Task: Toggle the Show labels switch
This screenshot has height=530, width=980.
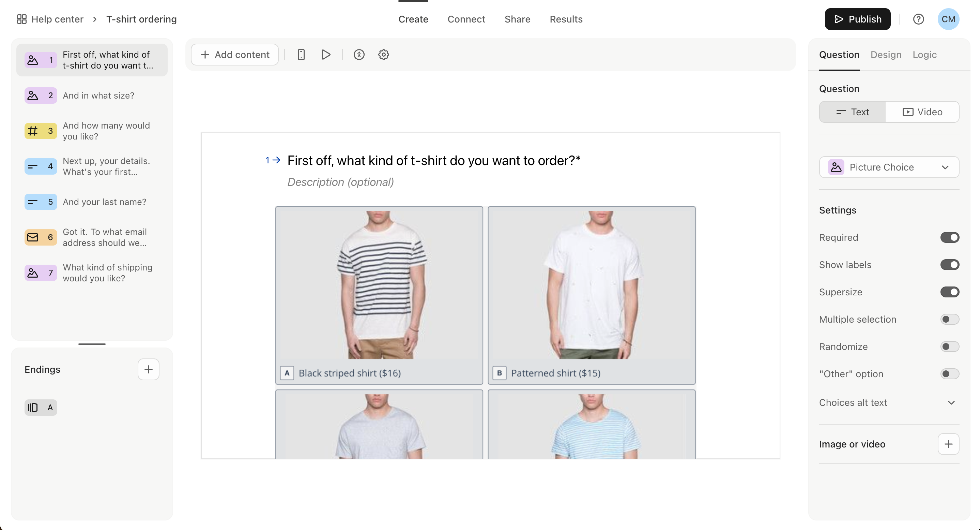Action: click(950, 265)
